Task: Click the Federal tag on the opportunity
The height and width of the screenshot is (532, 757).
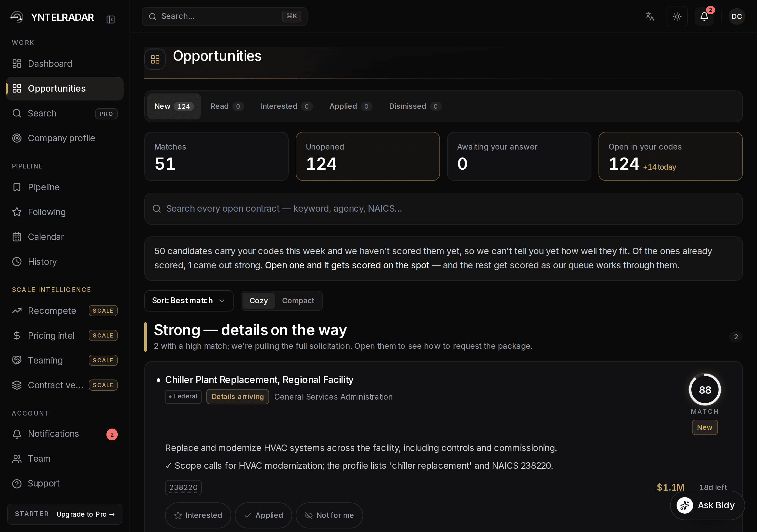Action: [183, 396]
